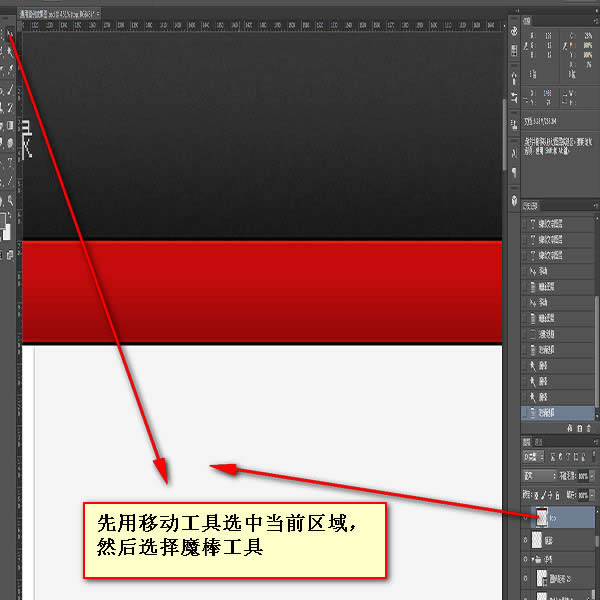Switch to the History panel tab

coord(530,206)
